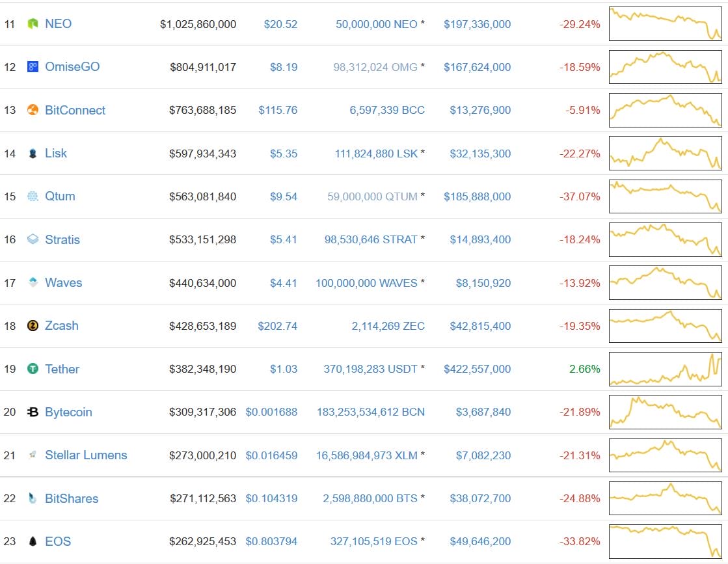
Task: Click Tether 24h volume $422,557,000
Action: click(477, 369)
